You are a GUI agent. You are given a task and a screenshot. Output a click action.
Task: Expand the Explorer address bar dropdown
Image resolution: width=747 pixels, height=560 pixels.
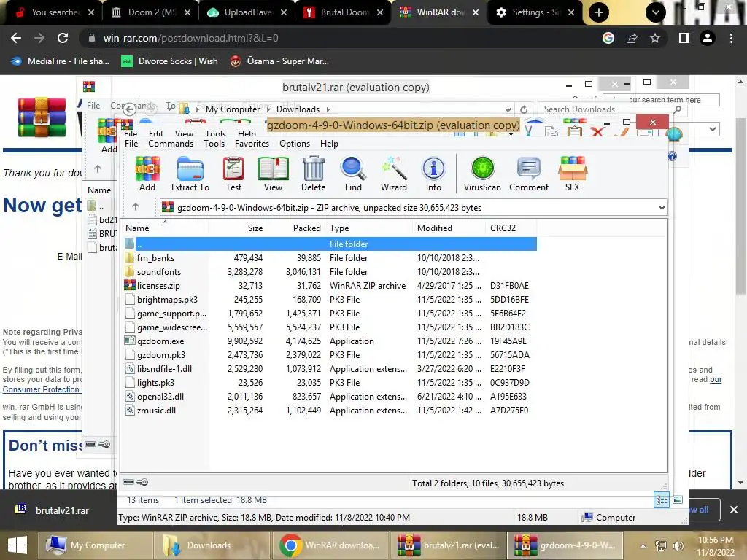click(508, 109)
